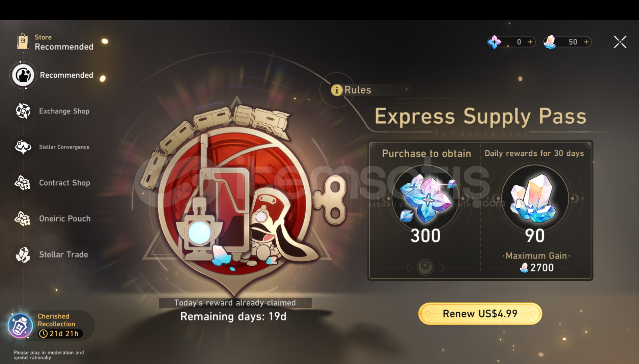
Task: Open the Cherished Recollection event banner
Action: pyautogui.click(x=50, y=325)
